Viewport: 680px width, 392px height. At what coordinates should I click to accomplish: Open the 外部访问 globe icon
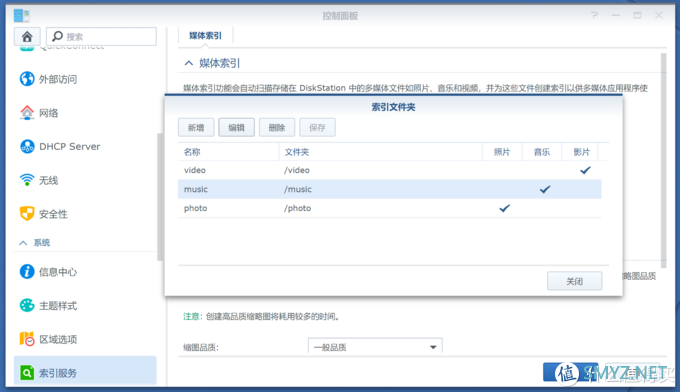pyautogui.click(x=27, y=78)
